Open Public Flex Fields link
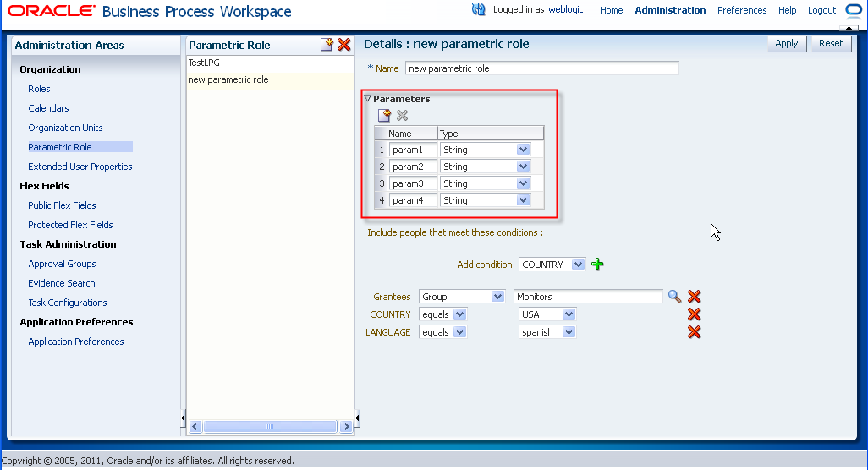 pyautogui.click(x=62, y=205)
